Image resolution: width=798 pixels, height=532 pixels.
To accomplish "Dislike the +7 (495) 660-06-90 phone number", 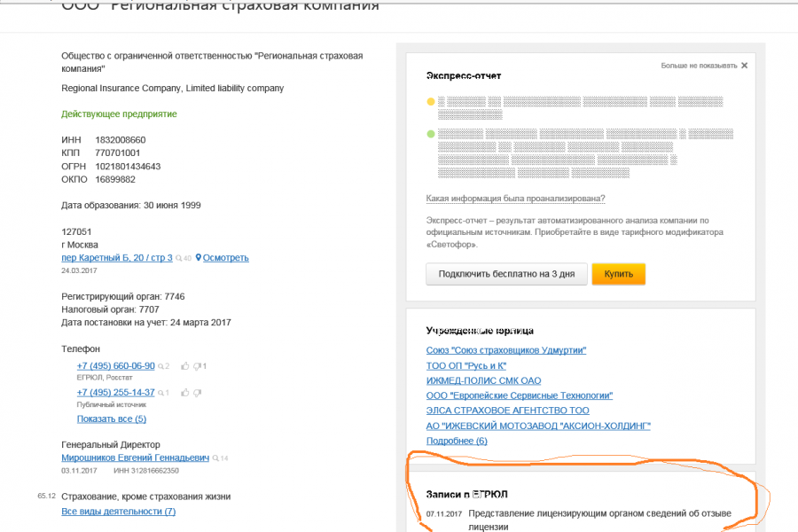I will (197, 366).
